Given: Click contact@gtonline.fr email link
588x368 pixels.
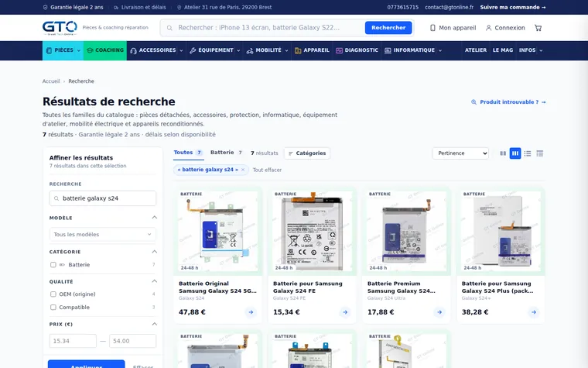Looking at the screenshot, I should point(449,7).
